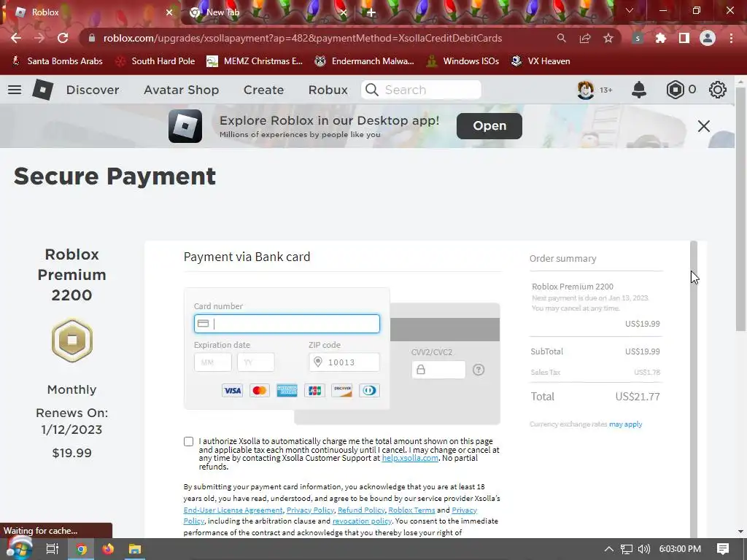Reload the Roblox payment page
This screenshot has height=560, width=747.
pyautogui.click(x=63, y=38)
